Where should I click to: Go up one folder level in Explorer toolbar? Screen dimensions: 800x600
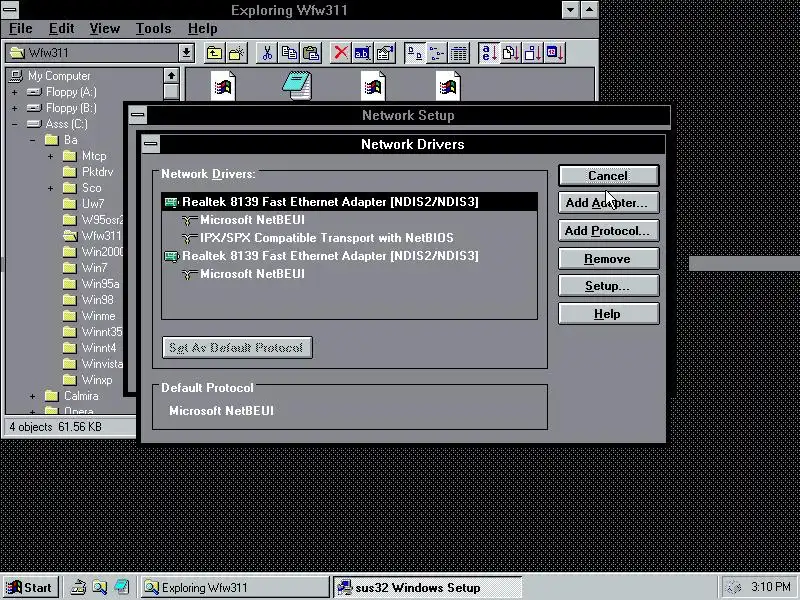[x=214, y=53]
